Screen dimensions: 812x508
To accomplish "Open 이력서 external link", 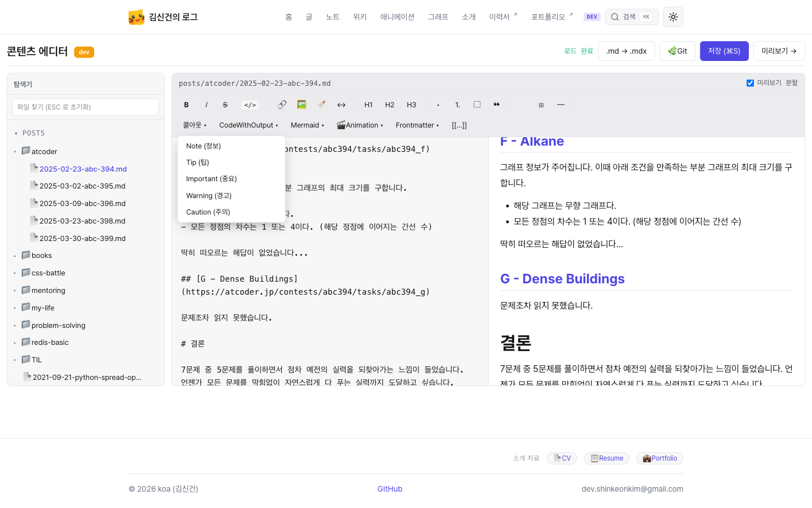I will point(503,17).
